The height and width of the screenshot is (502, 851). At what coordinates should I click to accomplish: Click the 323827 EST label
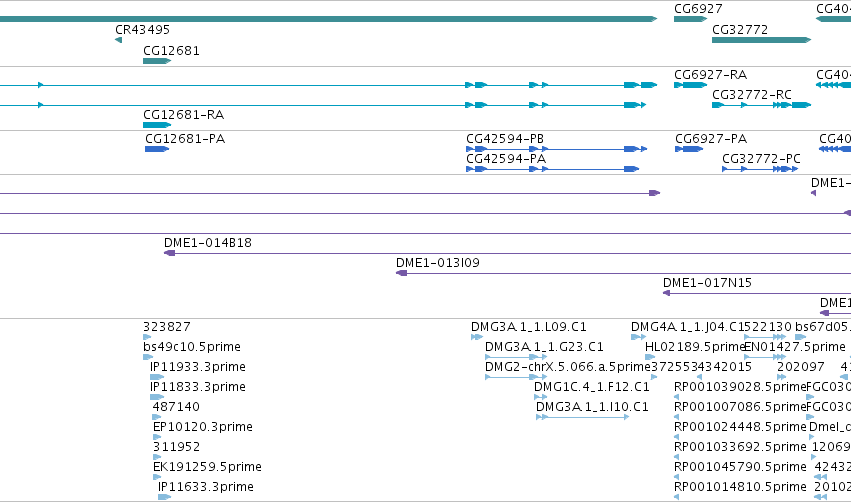tap(167, 327)
